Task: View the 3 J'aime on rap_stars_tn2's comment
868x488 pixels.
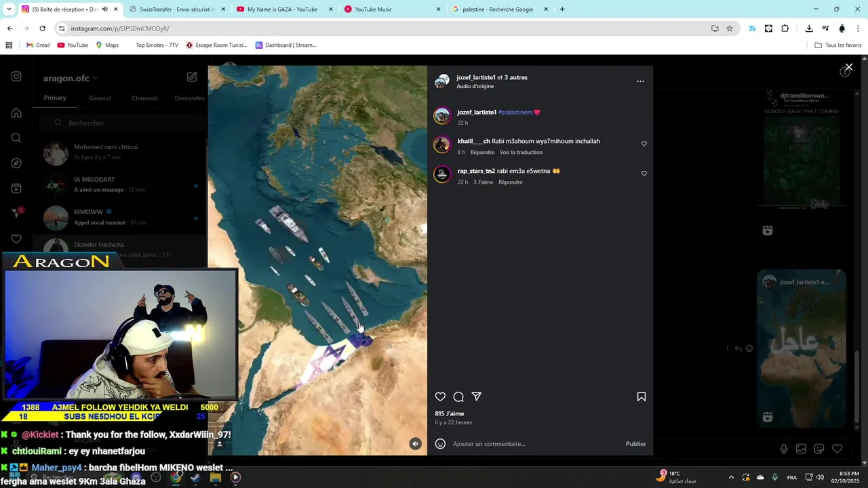Action: tap(483, 182)
